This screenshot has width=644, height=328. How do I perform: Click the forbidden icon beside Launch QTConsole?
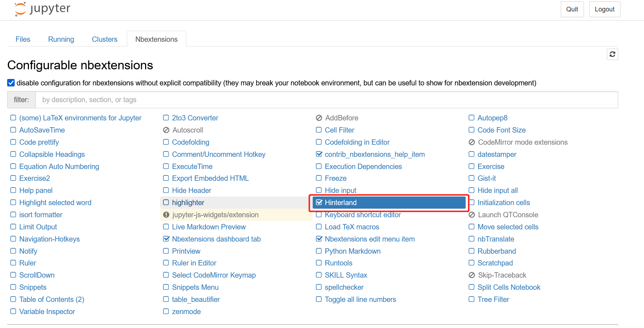[472, 215]
